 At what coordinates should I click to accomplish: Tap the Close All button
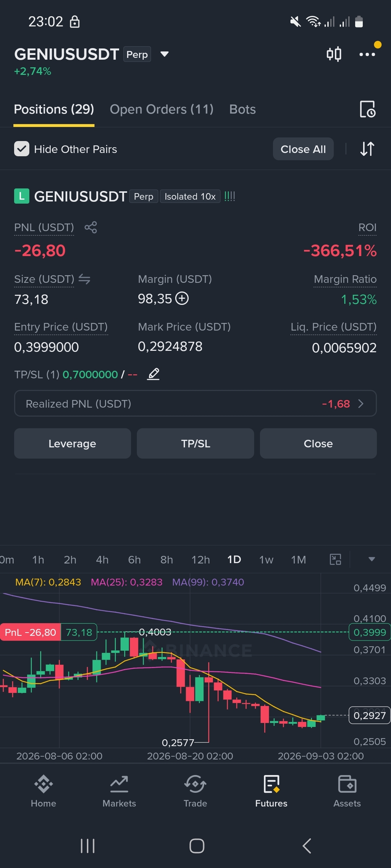[x=303, y=149]
